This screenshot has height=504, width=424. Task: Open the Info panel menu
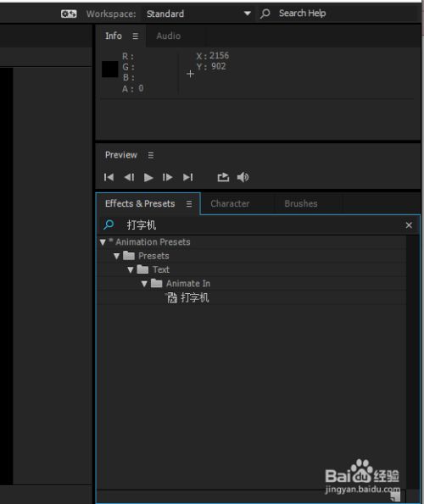click(x=136, y=36)
